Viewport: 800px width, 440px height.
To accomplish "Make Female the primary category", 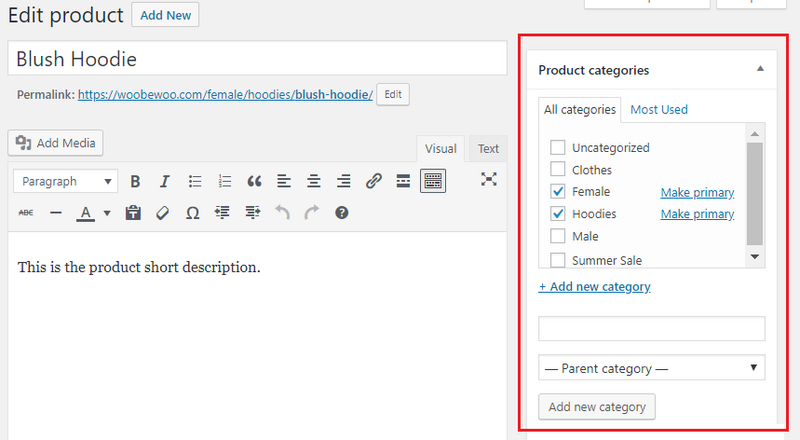I will pyautogui.click(x=697, y=192).
